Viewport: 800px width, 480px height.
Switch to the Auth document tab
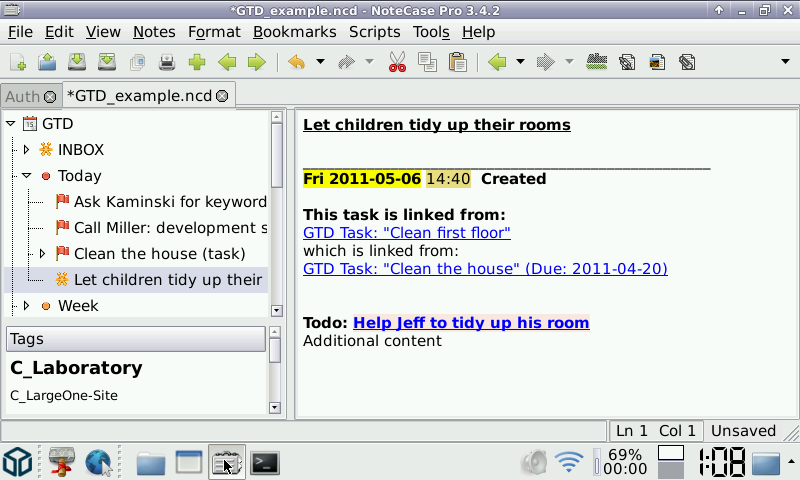click(22, 96)
